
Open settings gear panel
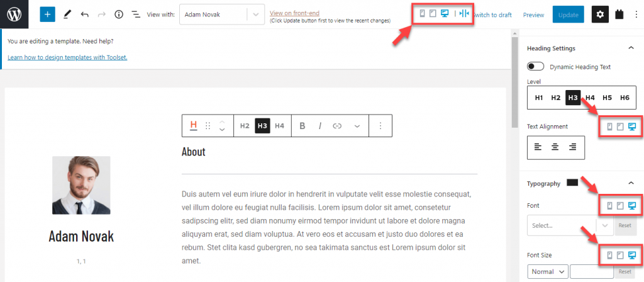click(x=600, y=14)
